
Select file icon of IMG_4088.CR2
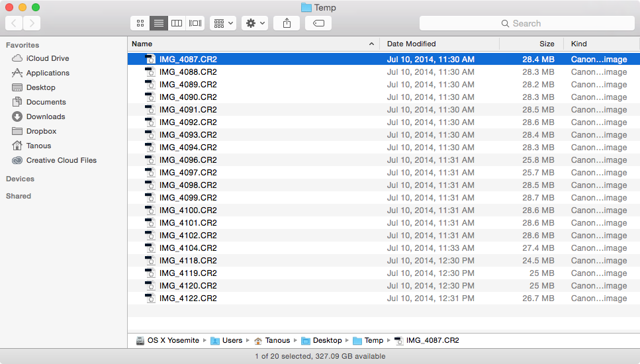[150, 72]
